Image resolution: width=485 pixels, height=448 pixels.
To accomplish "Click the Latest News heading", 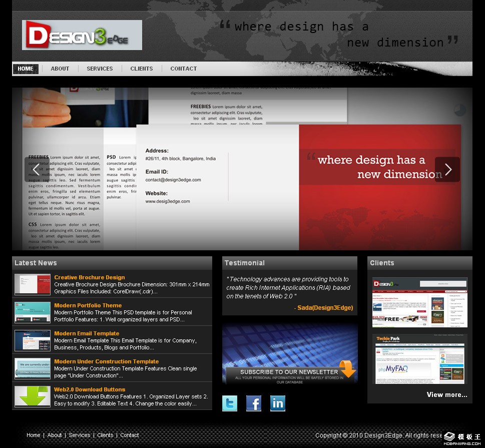I will (36, 263).
